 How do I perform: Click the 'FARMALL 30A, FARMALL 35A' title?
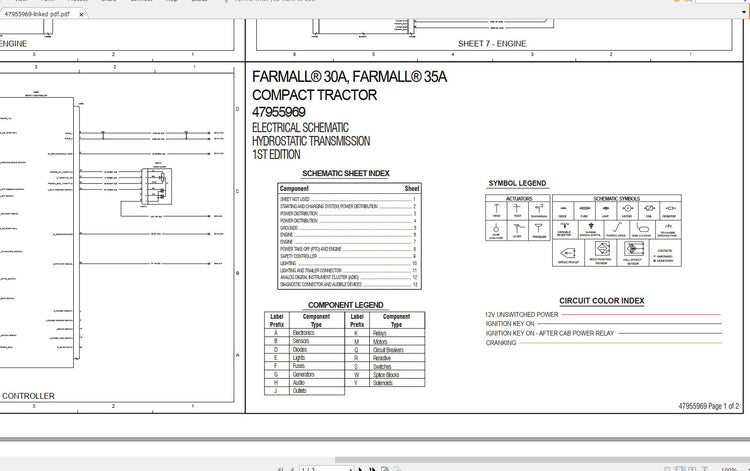[350, 77]
